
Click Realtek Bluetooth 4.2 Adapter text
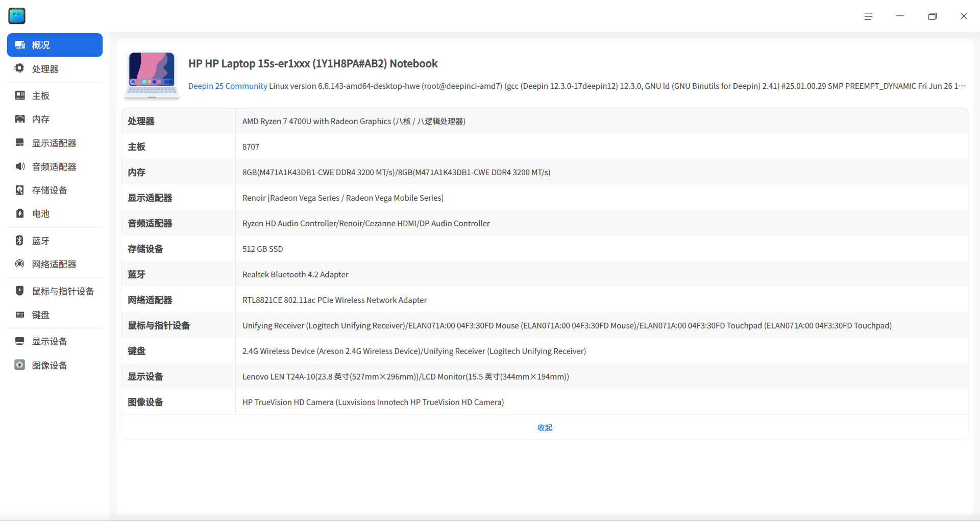(296, 274)
